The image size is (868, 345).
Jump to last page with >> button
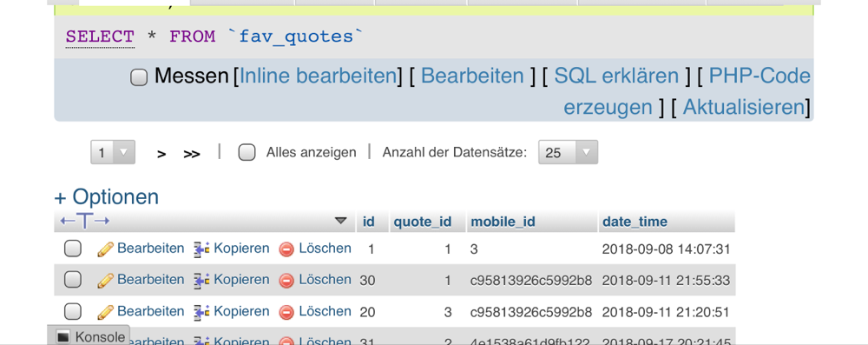[x=192, y=154]
